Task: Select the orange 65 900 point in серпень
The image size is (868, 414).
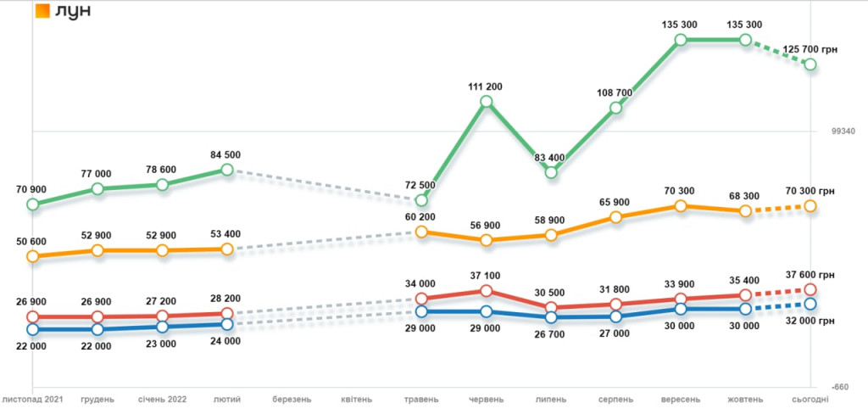Action: click(615, 218)
